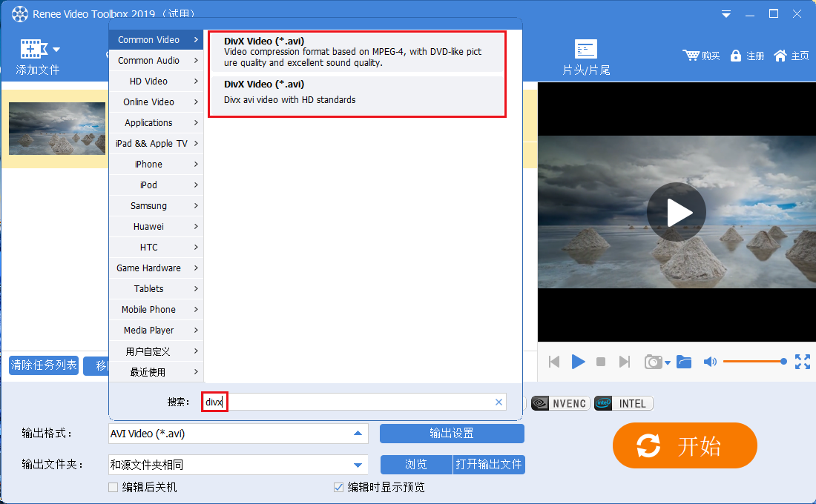Toggle NVENC hardware acceleration
Image resolution: width=816 pixels, height=504 pixels.
pos(561,404)
